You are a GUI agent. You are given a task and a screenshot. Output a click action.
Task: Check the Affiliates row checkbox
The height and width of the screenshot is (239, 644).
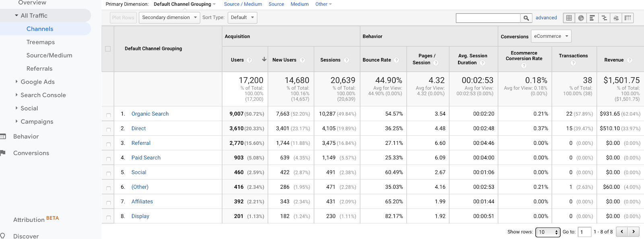click(108, 203)
